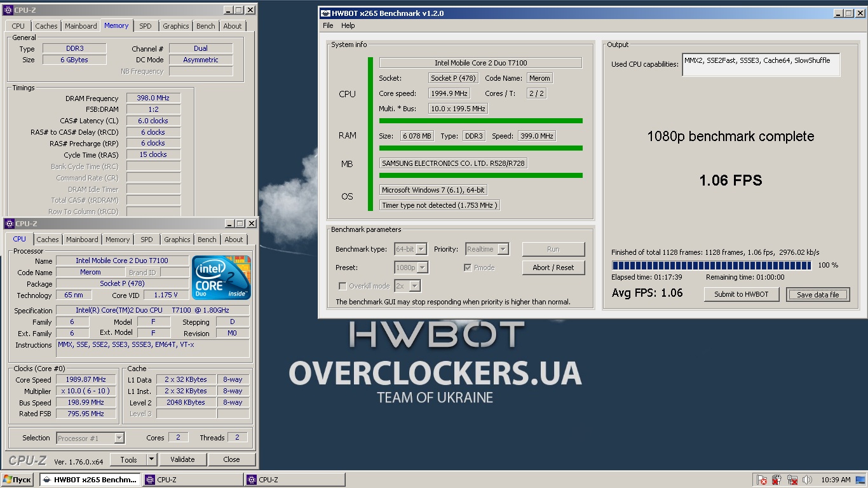Open the File menu in HWBOT
This screenshot has height=488, width=868.
click(328, 25)
